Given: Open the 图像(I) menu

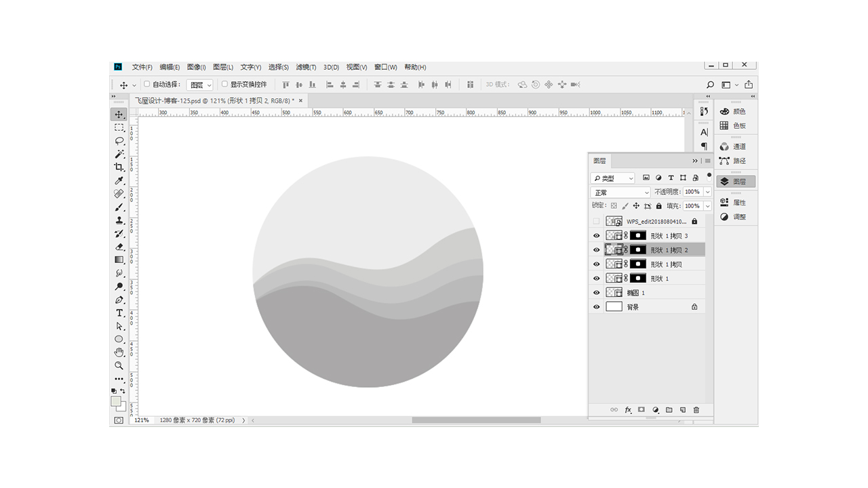Looking at the screenshot, I should [197, 67].
